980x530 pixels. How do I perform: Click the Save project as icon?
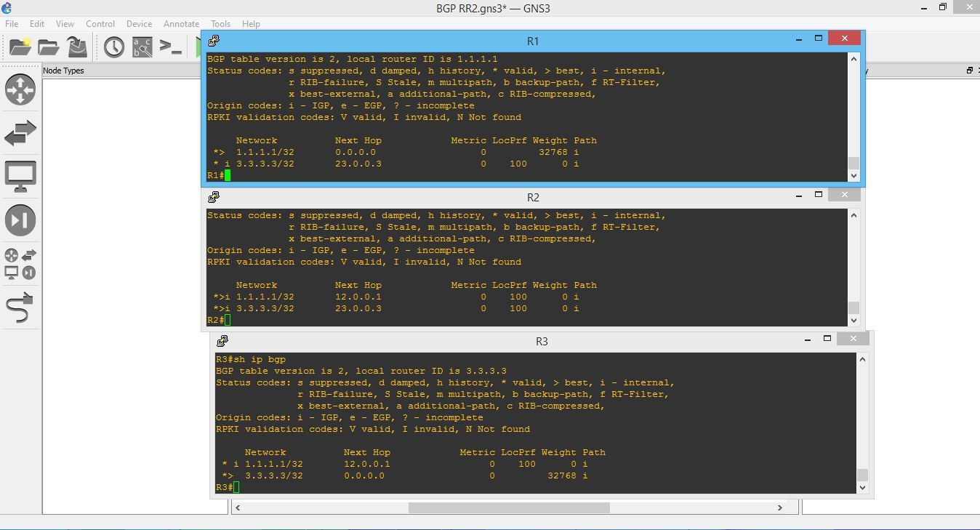[77, 47]
